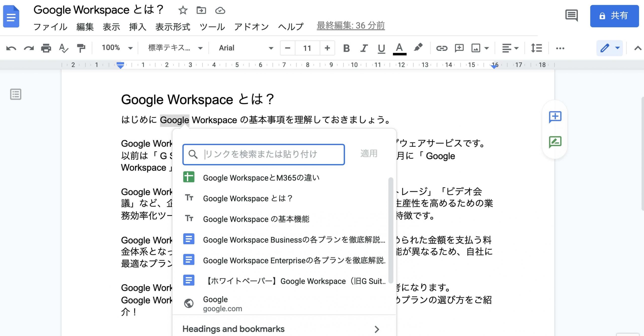
Task: Hide the menus with the caret
Action: coord(637,48)
